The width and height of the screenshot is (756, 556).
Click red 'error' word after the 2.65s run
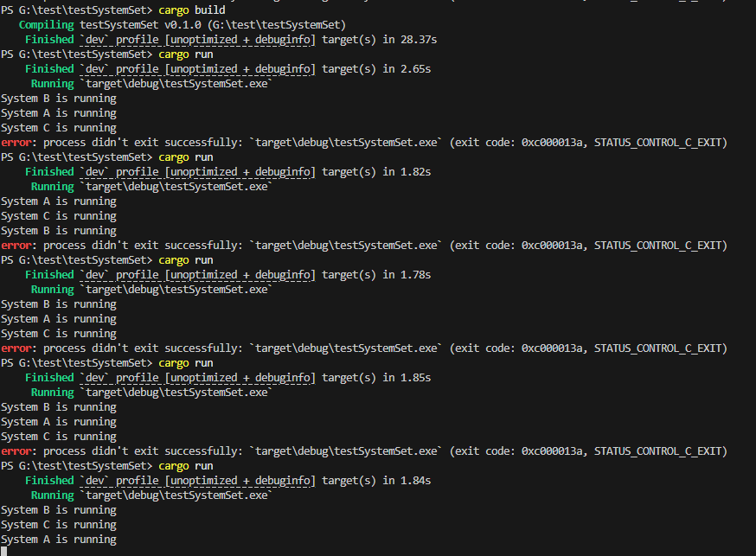pyautogui.click(x=16, y=143)
